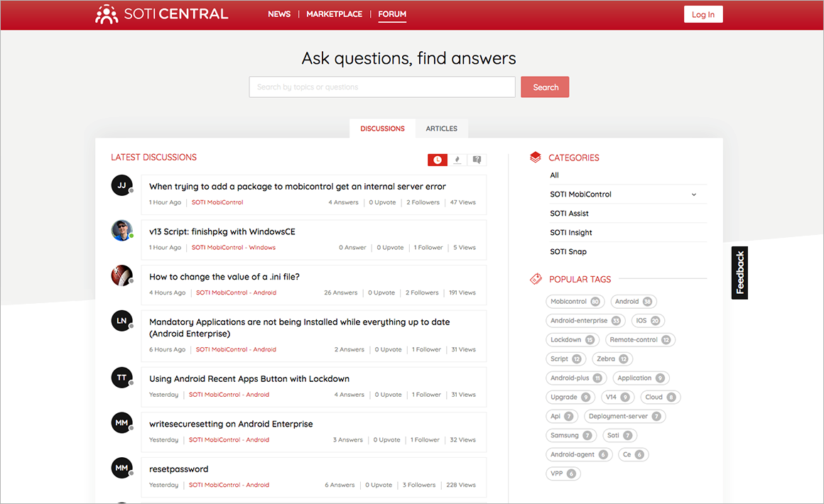Focus the search by topics or questions field
This screenshot has height=504, width=824.
(x=382, y=87)
